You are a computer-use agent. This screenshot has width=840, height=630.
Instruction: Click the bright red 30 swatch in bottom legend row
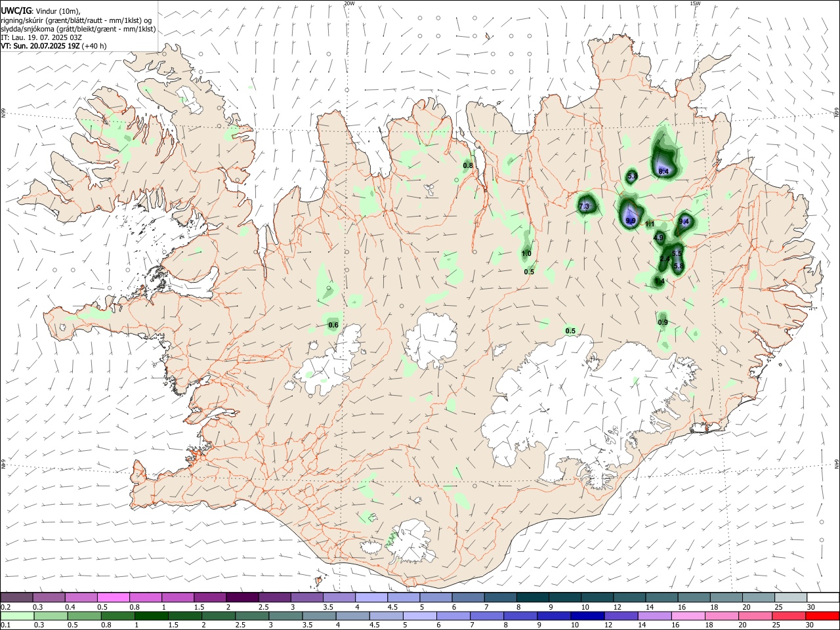click(x=822, y=616)
